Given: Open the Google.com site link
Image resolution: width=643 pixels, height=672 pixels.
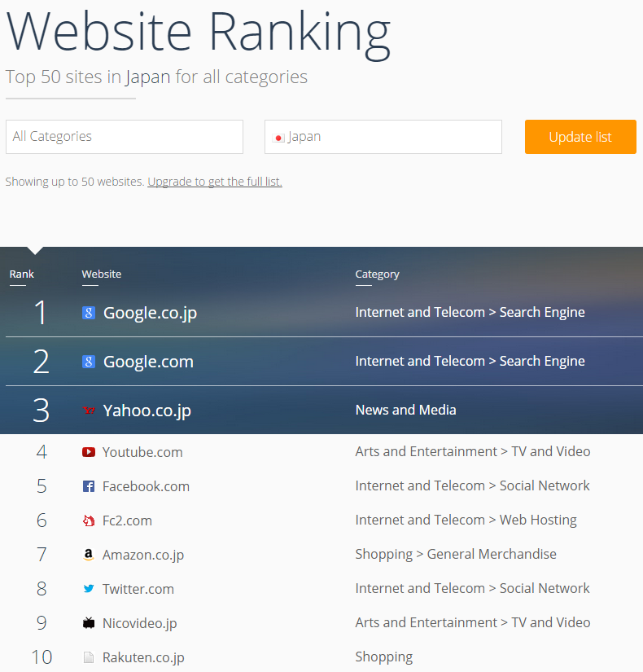Looking at the screenshot, I should pyautogui.click(x=148, y=362).
